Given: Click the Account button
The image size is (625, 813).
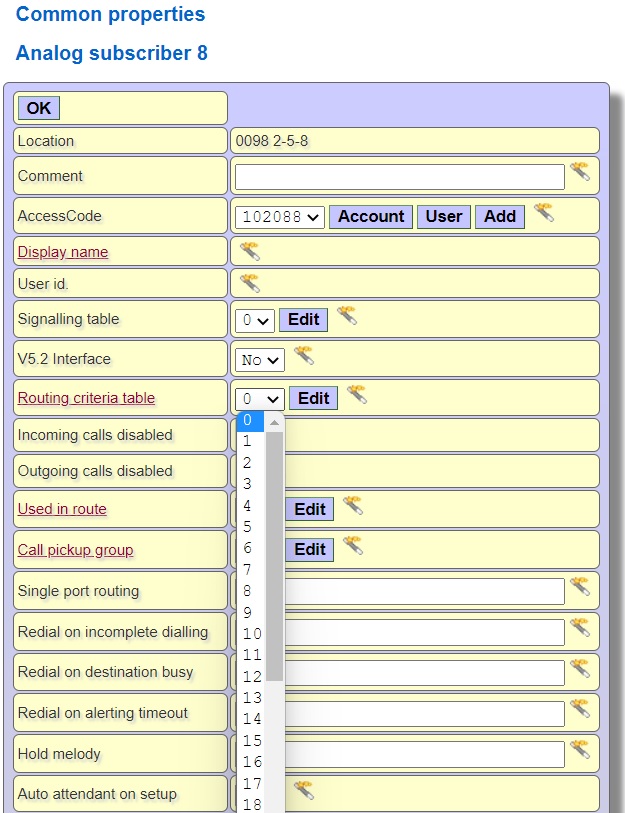Looking at the screenshot, I should pos(371,217).
